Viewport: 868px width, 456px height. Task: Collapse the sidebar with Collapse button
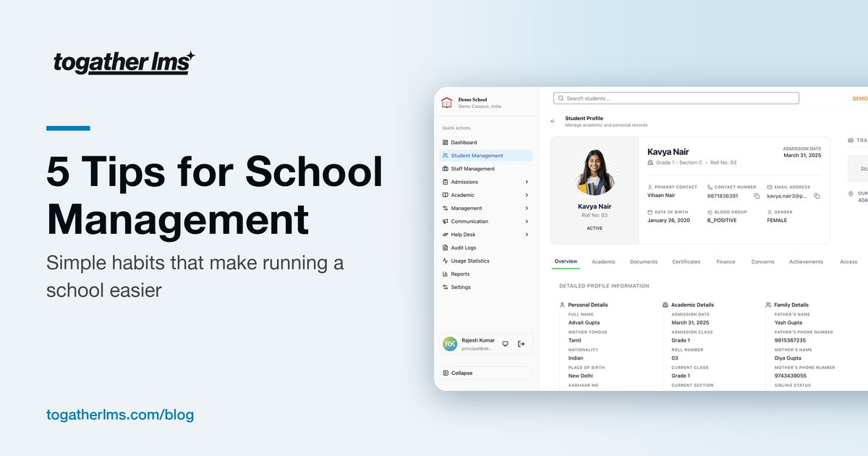point(486,373)
